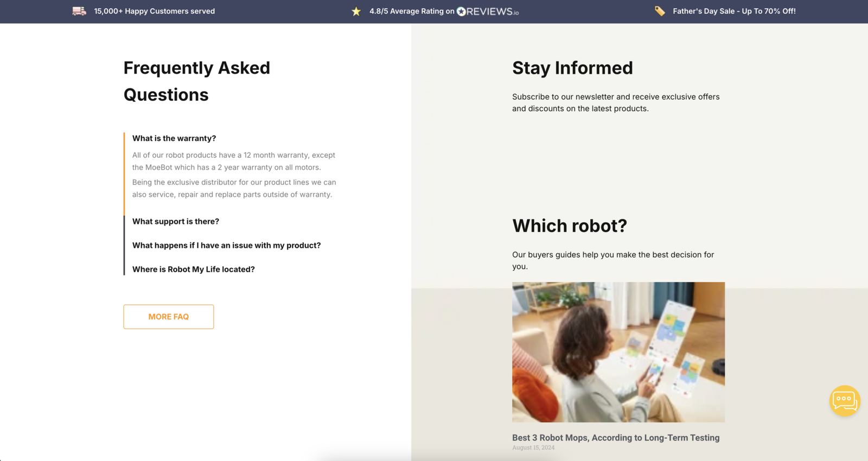Screen dimensions: 868x461
Task: Click 'Our buyers guides help you' paragraph
Action: (613, 260)
